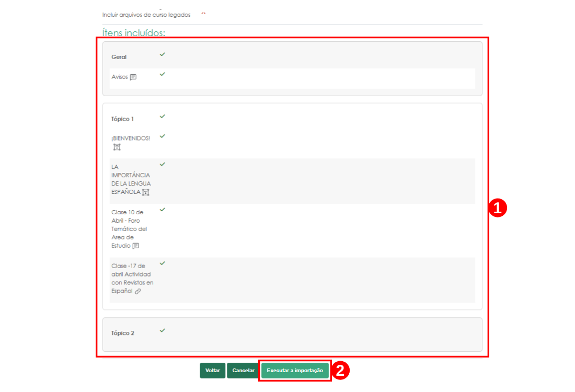
Task: Click the label icon under ¡BIENVENIDOS!
Action: [117, 147]
